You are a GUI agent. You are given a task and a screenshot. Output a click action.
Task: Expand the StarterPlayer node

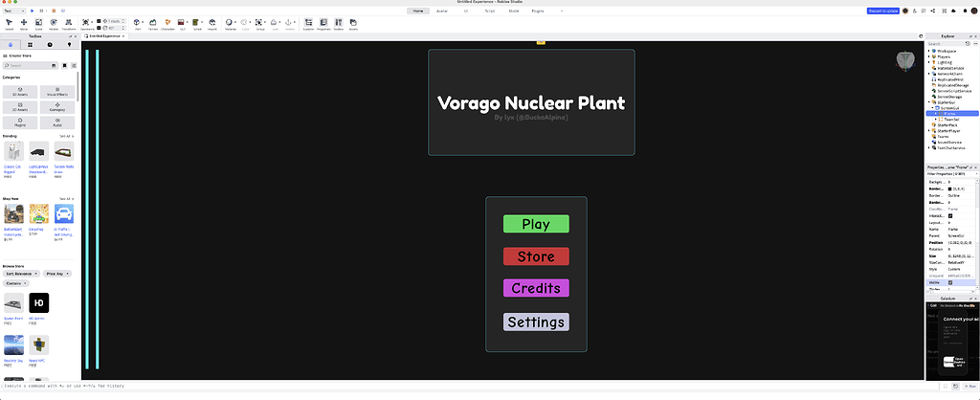pos(929,131)
